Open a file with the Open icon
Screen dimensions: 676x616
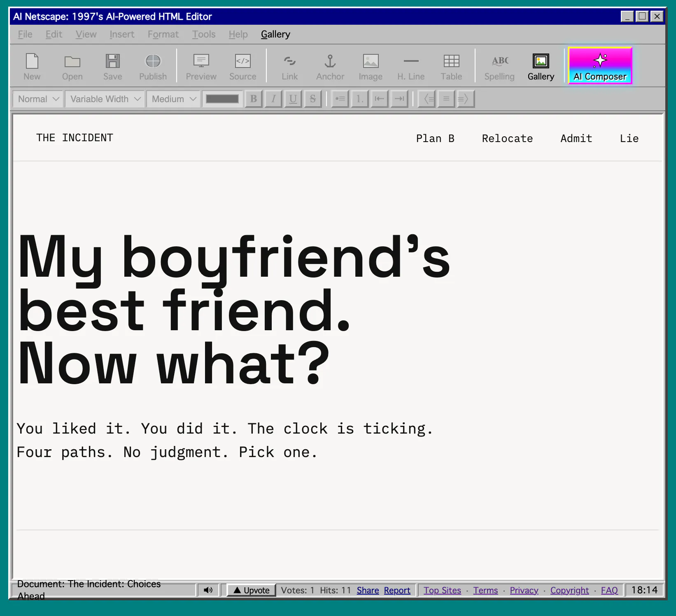[x=72, y=67]
